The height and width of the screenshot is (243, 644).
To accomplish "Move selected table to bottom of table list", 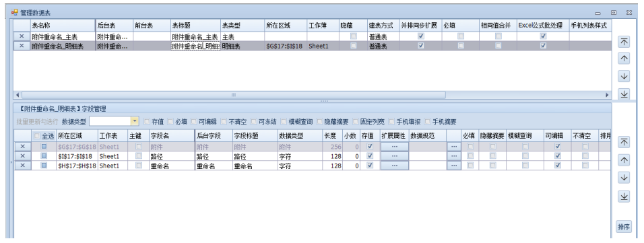I will tap(624, 94).
